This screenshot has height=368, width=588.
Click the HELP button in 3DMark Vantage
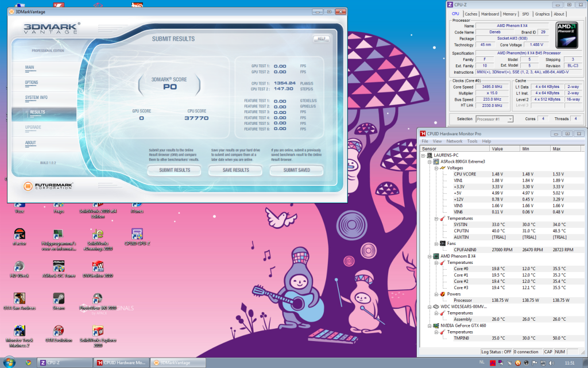coord(322,39)
